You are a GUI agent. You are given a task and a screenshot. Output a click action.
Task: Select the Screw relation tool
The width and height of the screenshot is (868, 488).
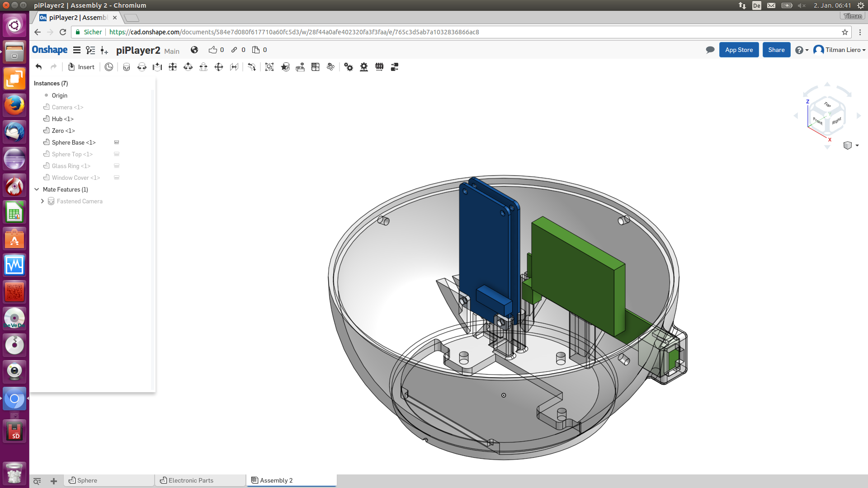coord(379,67)
